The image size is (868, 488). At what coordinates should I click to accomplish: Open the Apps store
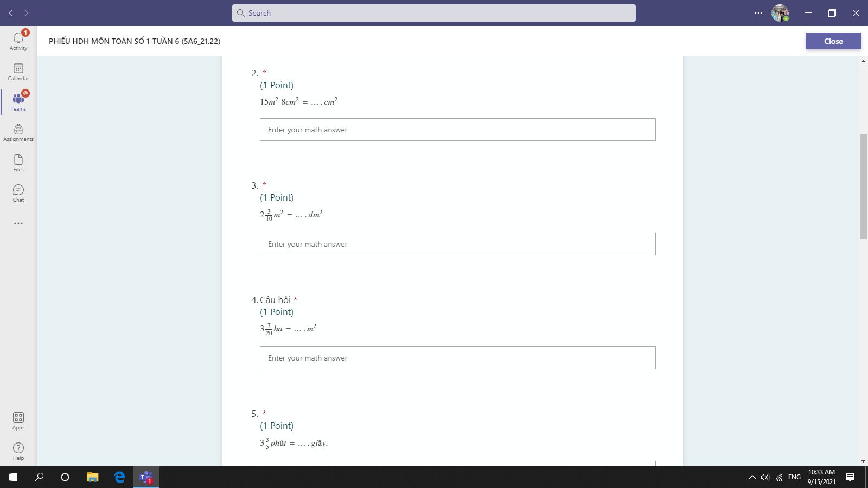[x=18, y=421]
